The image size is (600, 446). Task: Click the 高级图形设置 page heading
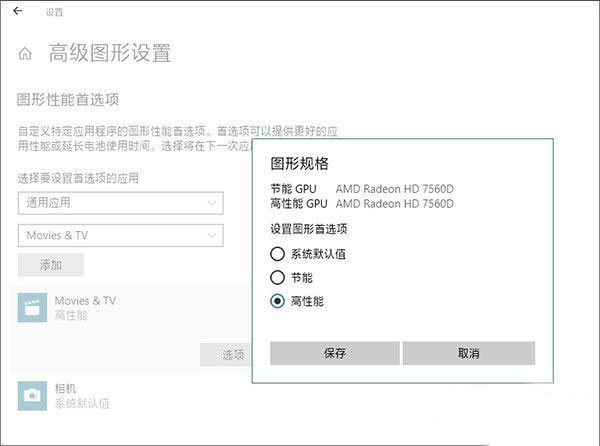click(x=110, y=54)
